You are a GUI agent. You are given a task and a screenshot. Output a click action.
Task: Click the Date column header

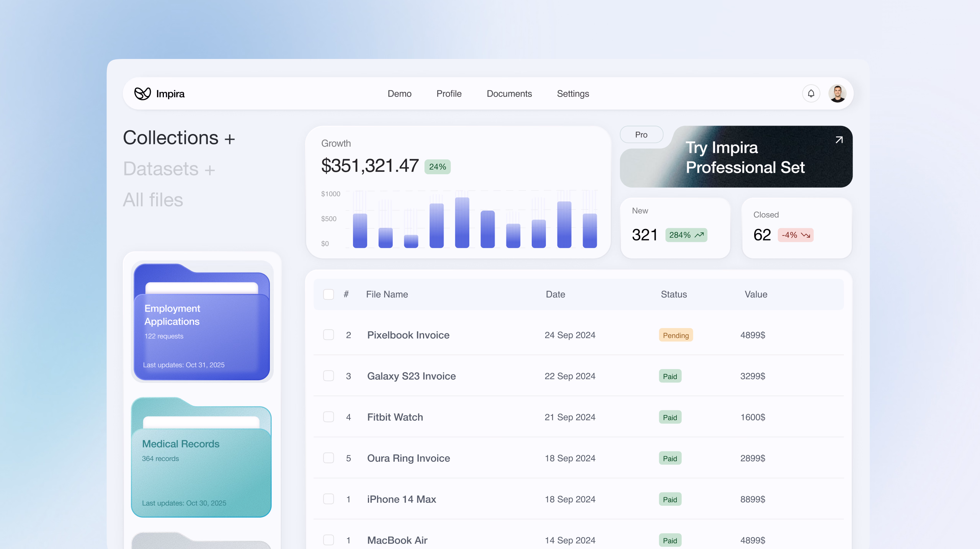pyautogui.click(x=555, y=294)
